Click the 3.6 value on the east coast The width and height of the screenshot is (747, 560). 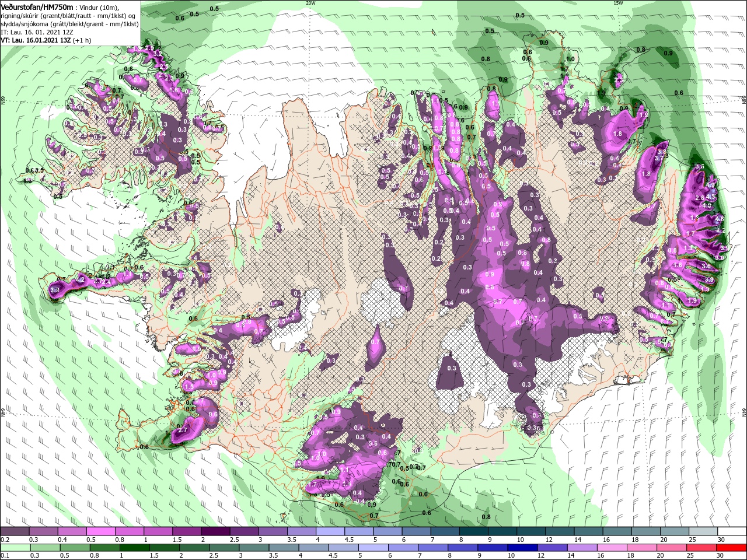(x=700, y=167)
